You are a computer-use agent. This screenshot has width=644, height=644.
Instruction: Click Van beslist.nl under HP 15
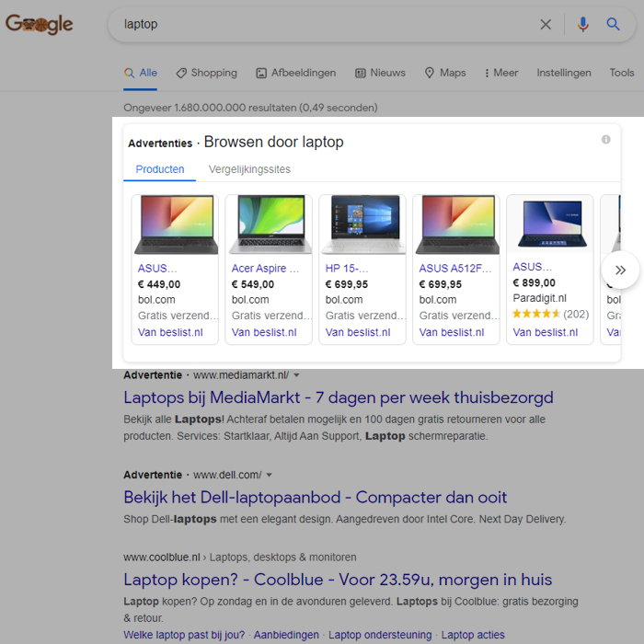[358, 332]
